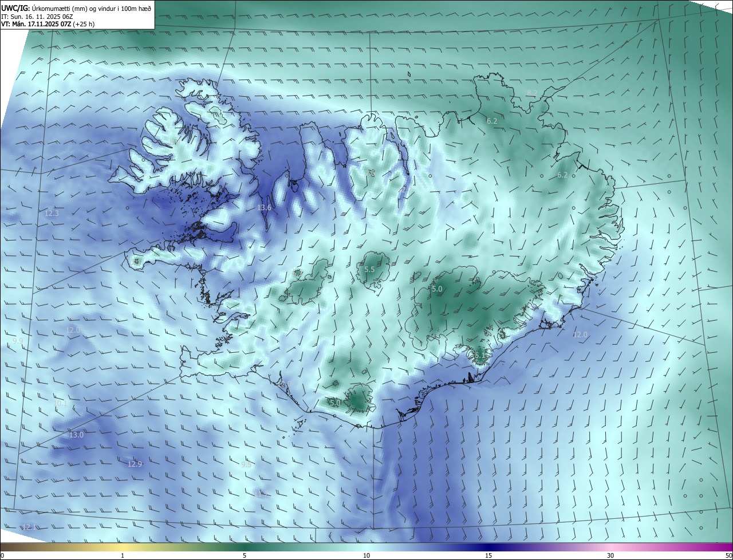Click the 5.1 value label near the south coast
The image size is (733, 560).
tap(480, 355)
